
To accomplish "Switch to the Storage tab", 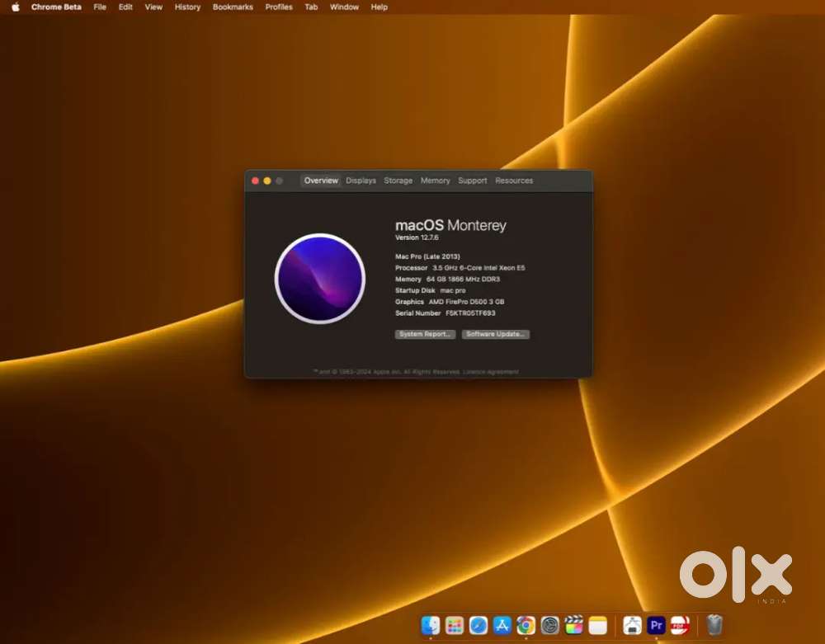I will pos(398,181).
